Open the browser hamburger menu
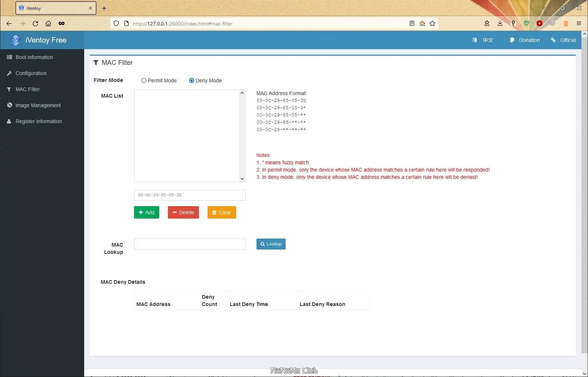 (x=579, y=24)
